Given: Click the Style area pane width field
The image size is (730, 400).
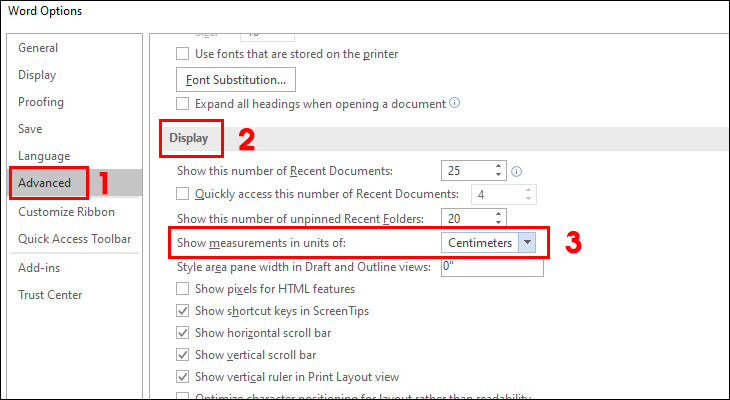Looking at the screenshot, I should point(492,267).
